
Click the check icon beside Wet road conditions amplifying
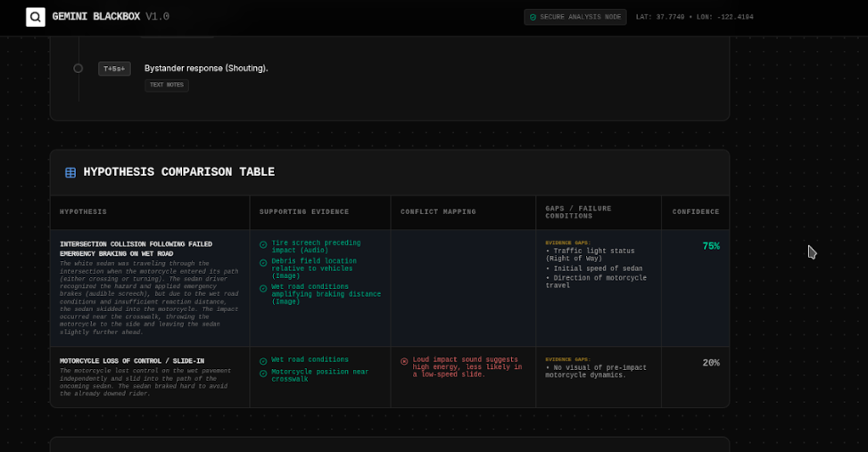[x=263, y=289]
